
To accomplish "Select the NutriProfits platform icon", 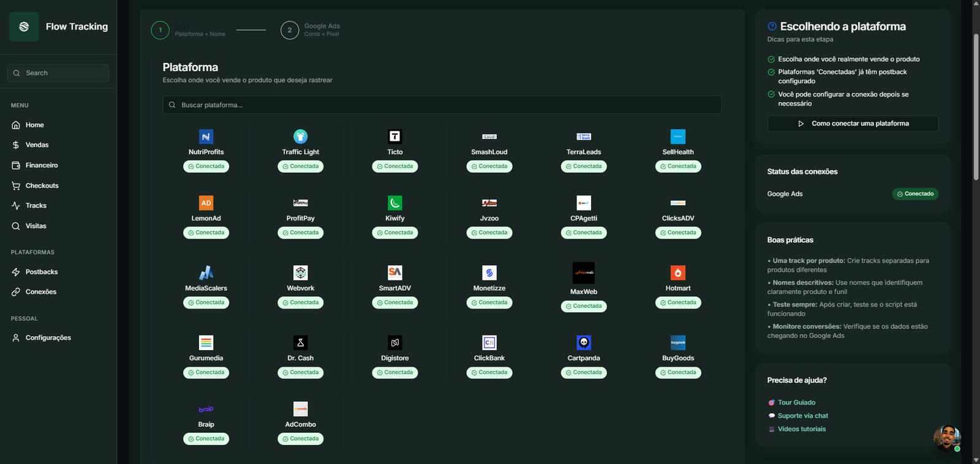I will (x=206, y=137).
